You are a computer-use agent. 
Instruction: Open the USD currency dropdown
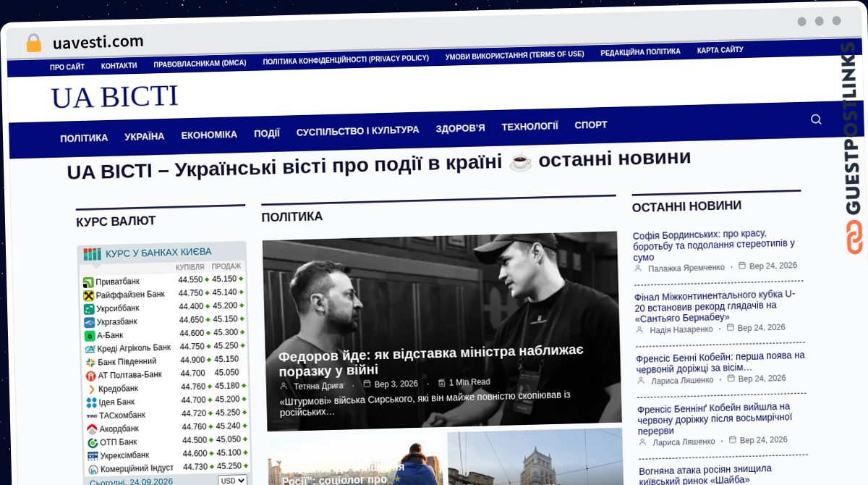pos(232,480)
